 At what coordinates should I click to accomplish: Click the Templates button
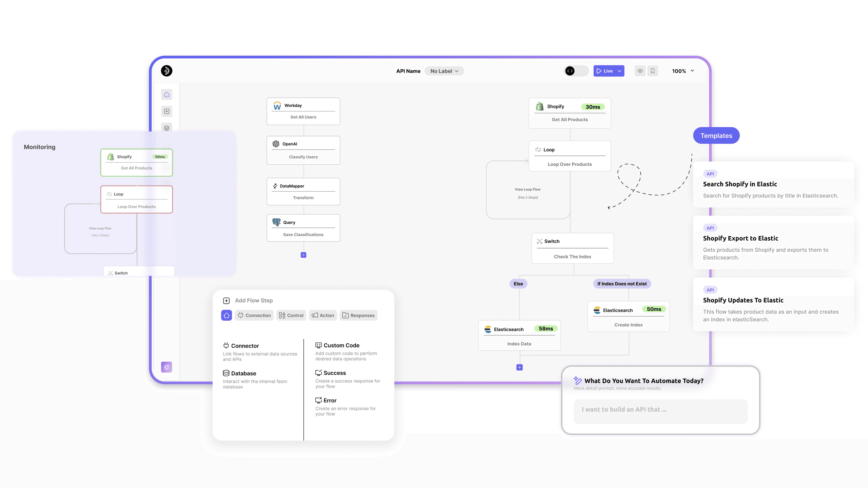click(716, 135)
